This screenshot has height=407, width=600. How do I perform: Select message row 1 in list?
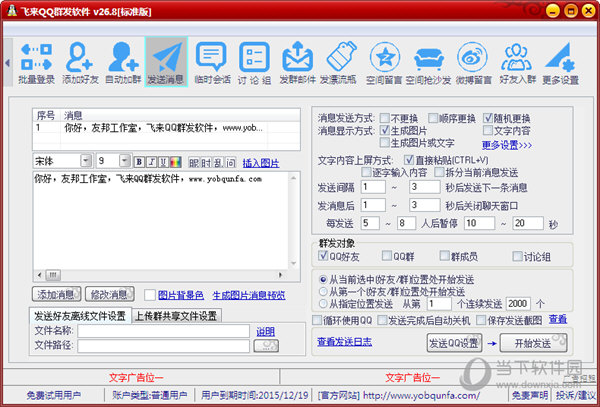[166, 128]
